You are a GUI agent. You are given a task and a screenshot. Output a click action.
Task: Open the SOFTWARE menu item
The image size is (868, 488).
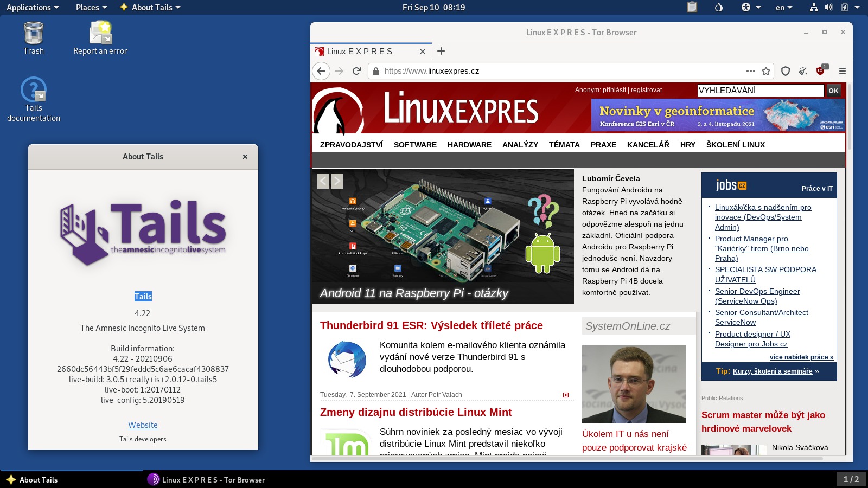pyautogui.click(x=415, y=145)
